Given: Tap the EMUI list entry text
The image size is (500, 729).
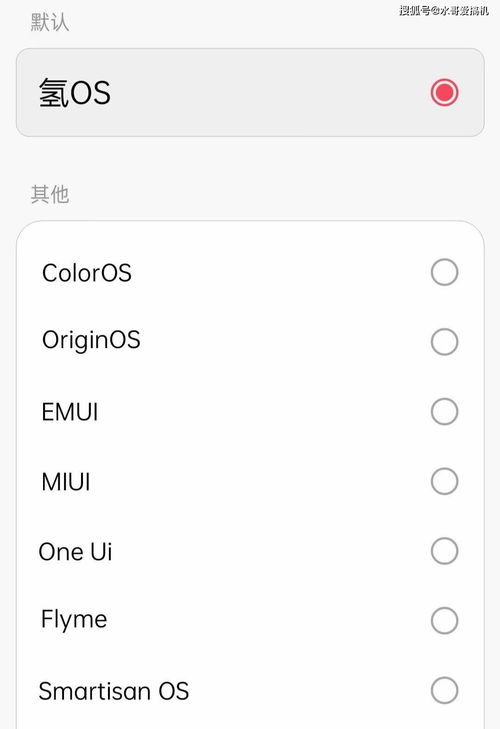Looking at the screenshot, I should 70,412.
